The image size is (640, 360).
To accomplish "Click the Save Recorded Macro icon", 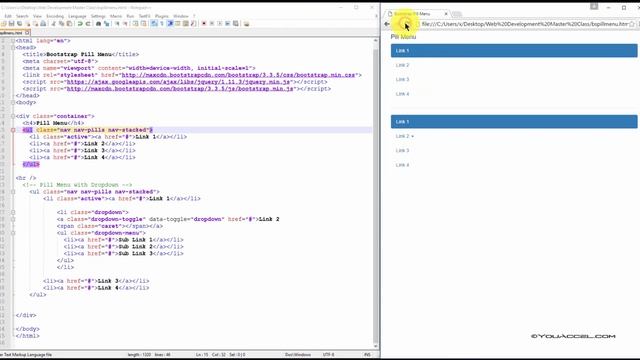I will (236, 24).
